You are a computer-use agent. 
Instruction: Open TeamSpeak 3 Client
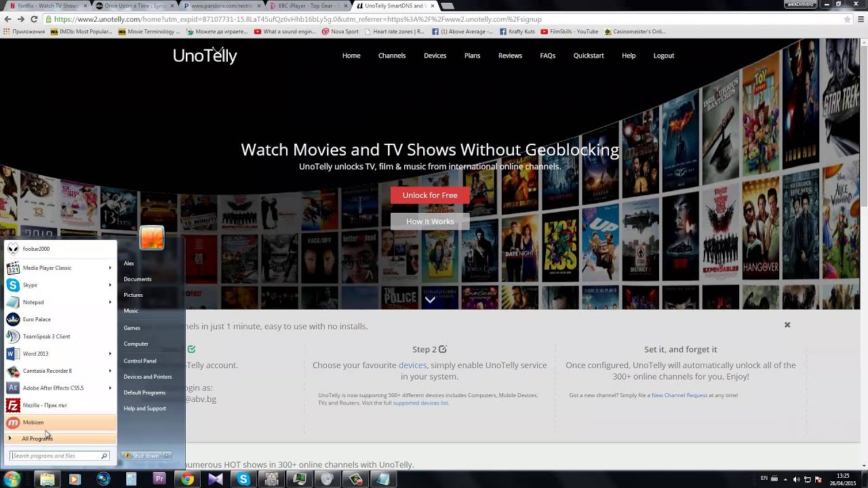(60, 336)
